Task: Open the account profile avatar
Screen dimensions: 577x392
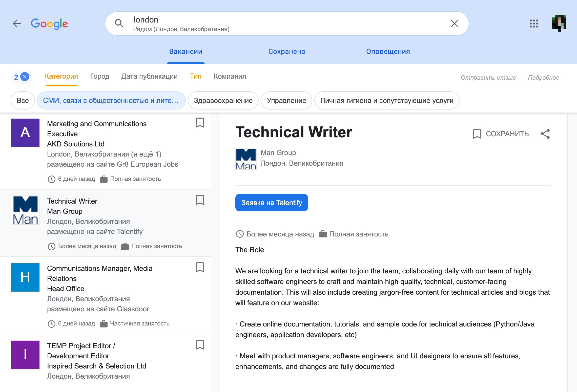Action: (559, 23)
